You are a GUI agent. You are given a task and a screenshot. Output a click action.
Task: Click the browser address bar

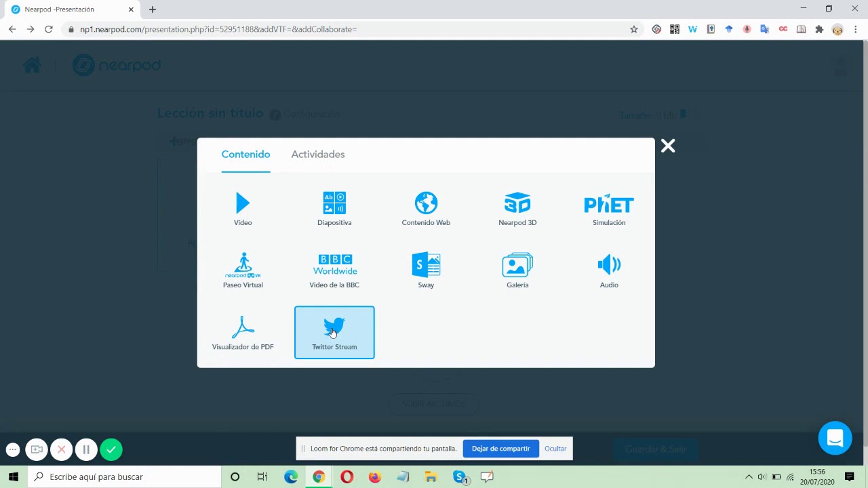[353, 29]
